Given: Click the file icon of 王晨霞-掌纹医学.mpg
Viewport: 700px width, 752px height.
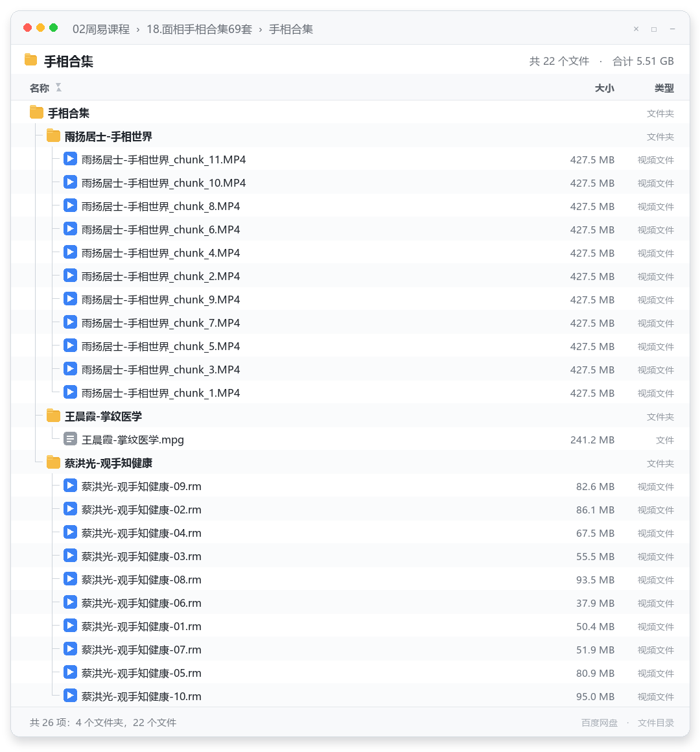Looking at the screenshot, I should (x=70, y=439).
